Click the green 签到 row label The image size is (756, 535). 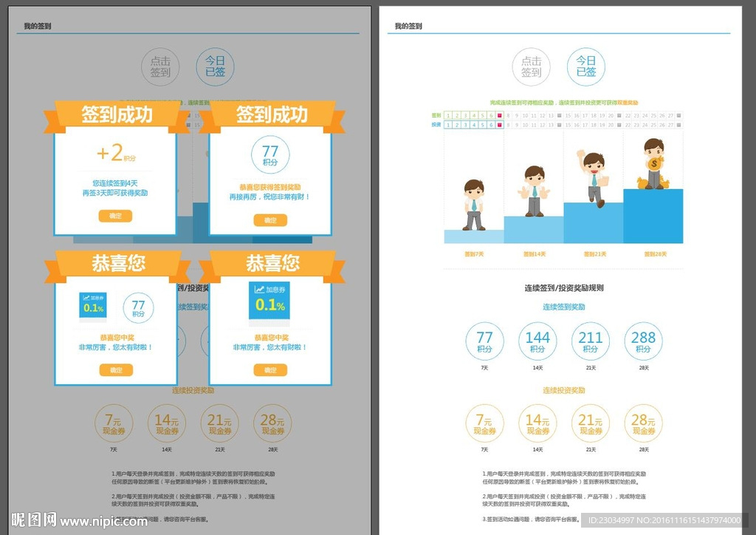coord(436,115)
